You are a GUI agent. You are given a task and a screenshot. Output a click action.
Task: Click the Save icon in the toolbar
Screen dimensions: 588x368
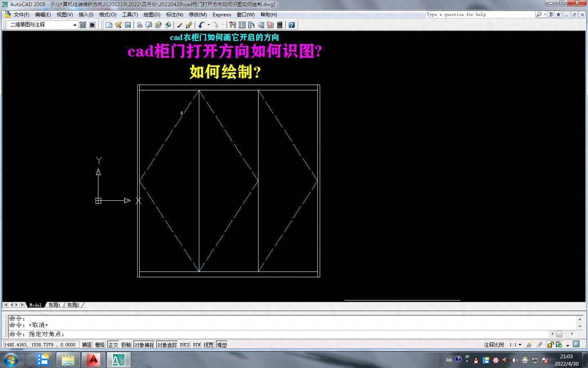pos(128,25)
